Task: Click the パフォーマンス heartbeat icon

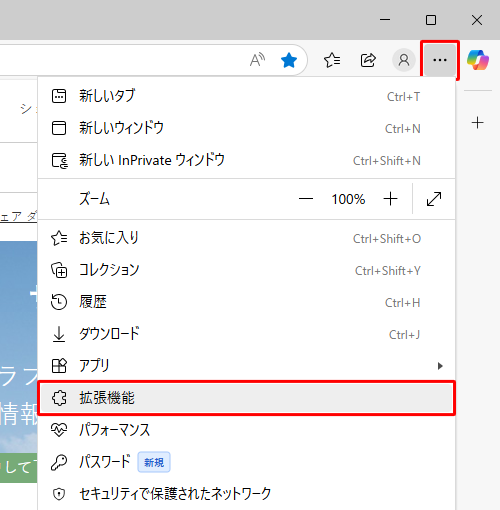Action: point(59,430)
